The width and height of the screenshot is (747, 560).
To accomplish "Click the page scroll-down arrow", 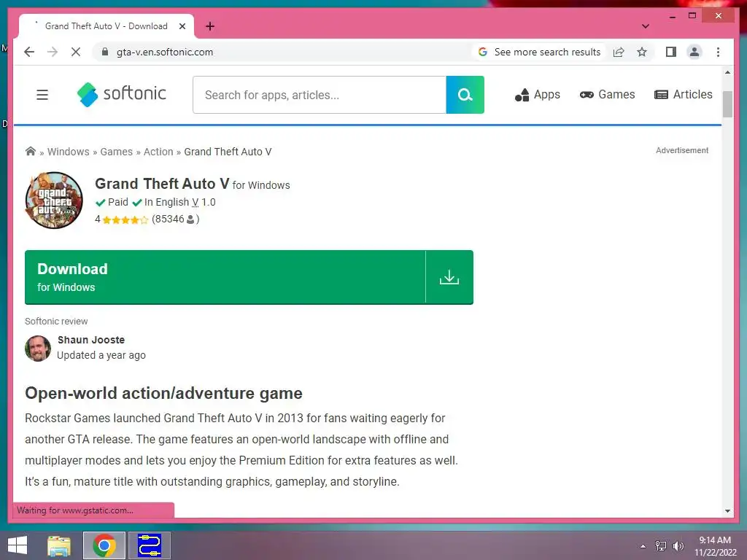I will (727, 511).
